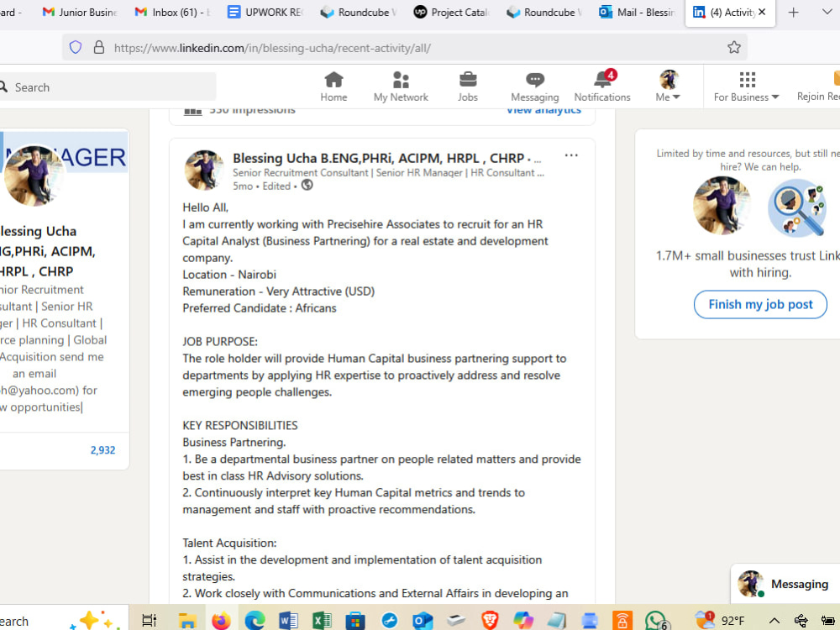Click the site padlock icon
Image resolution: width=840 pixels, height=630 pixels.
click(x=98, y=47)
